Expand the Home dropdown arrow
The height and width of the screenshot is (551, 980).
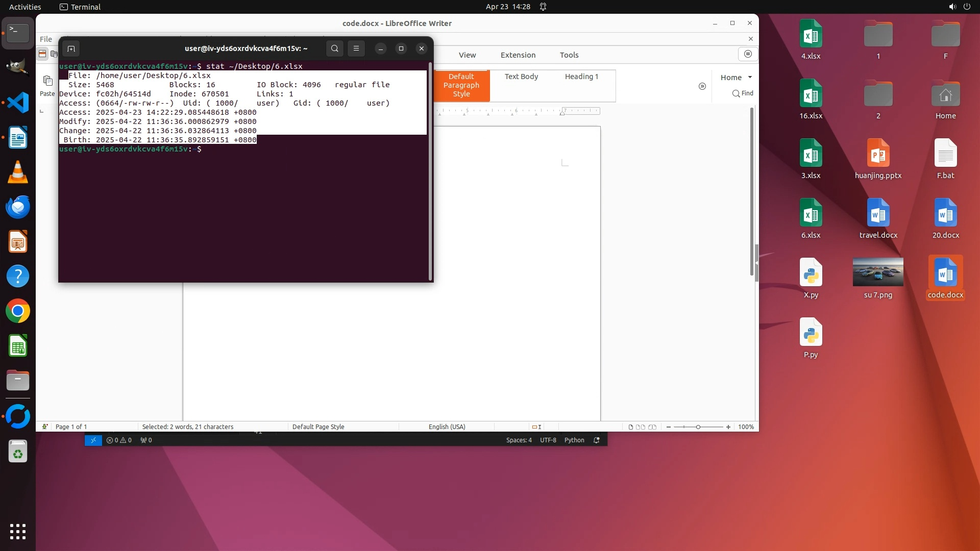click(x=750, y=77)
